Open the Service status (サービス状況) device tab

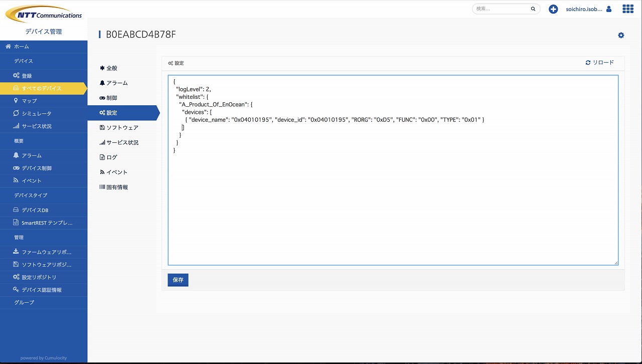(122, 142)
